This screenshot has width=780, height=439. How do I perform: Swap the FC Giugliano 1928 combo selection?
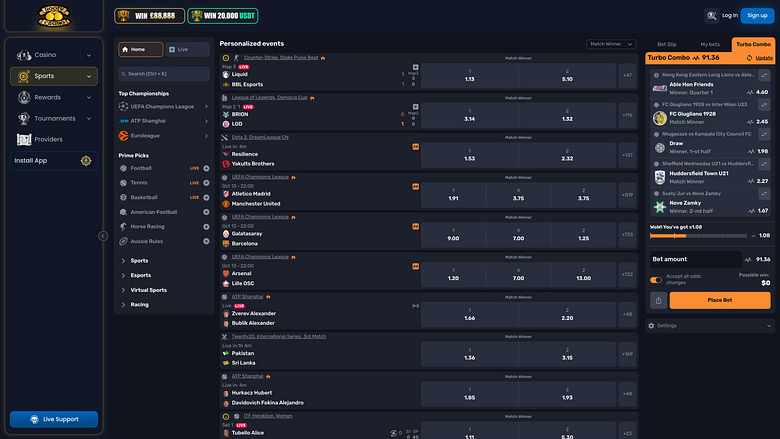(764, 104)
